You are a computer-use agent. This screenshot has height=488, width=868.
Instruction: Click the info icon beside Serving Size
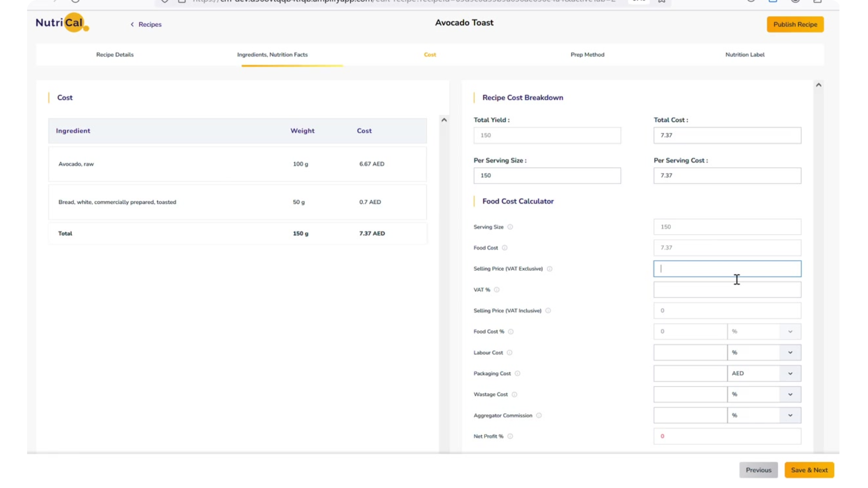[x=510, y=227]
